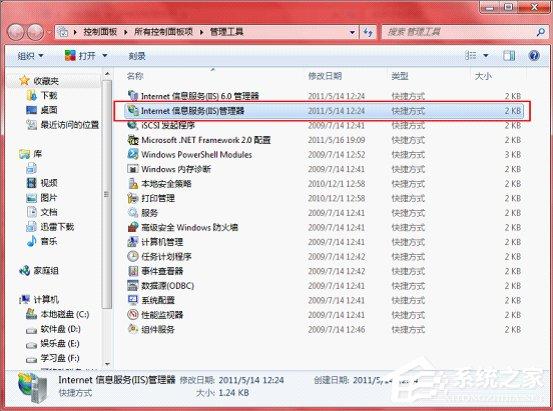Open the view options dropdown arrow
Screen dimensions: 553x411
pyautogui.click(x=486, y=56)
